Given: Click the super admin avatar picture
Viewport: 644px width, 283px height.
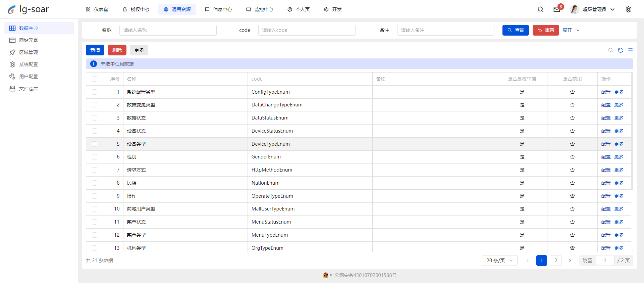Looking at the screenshot, I should point(575,9).
